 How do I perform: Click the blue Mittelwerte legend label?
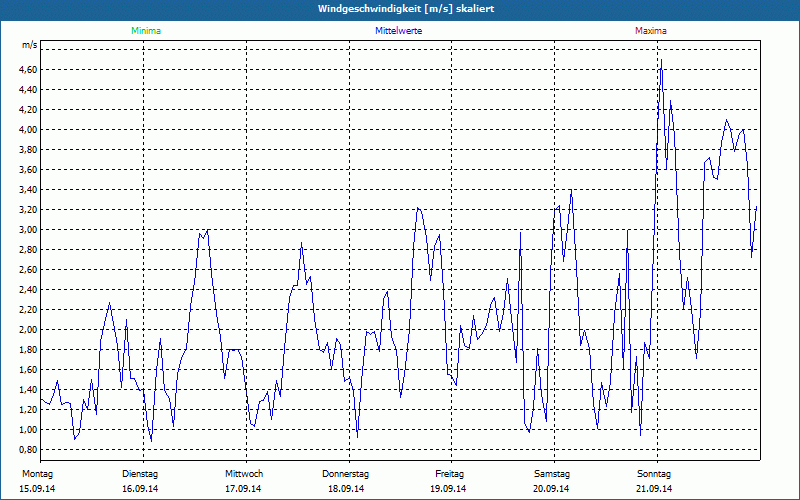[x=398, y=31]
